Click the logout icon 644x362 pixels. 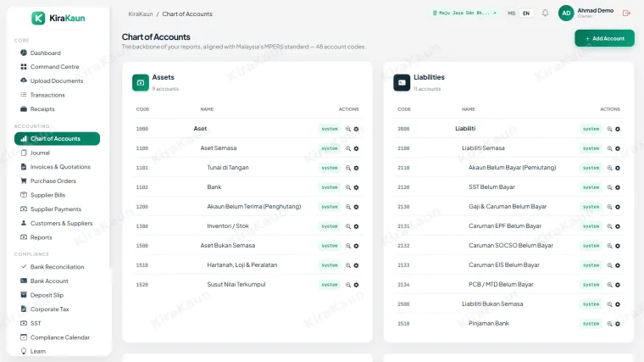point(626,14)
